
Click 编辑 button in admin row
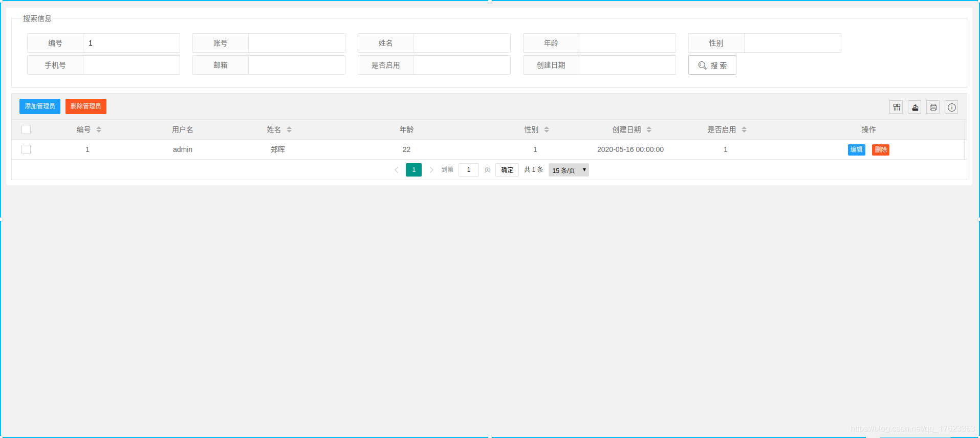(x=856, y=149)
